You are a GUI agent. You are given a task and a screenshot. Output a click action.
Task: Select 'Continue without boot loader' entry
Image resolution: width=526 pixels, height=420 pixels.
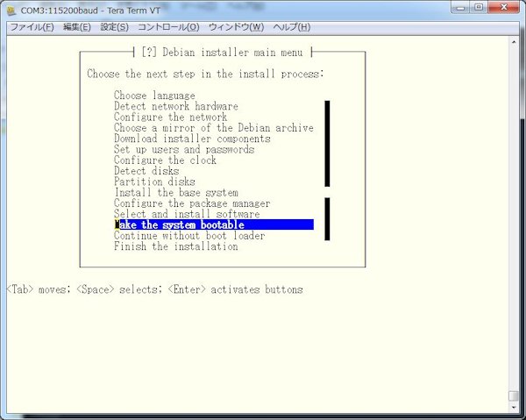[189, 235]
